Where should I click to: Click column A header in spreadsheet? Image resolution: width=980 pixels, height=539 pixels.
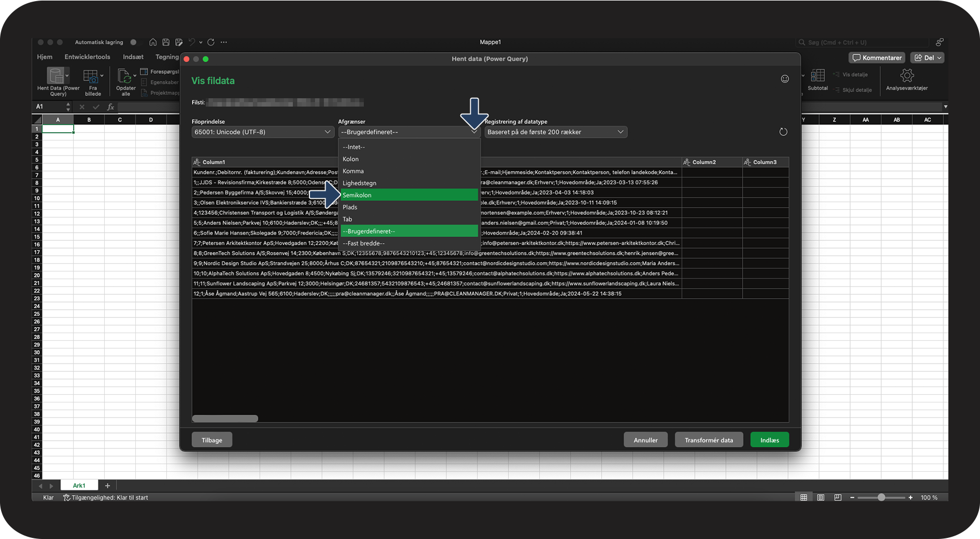coord(58,120)
